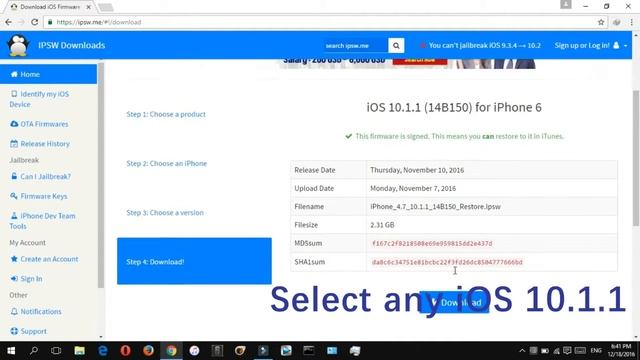
Task: Click the top banner advertisement
Action: click(x=408, y=63)
